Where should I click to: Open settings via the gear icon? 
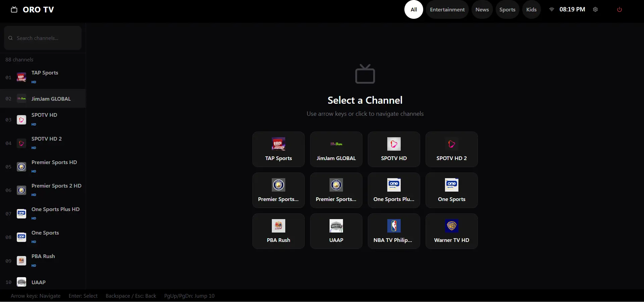595,9
